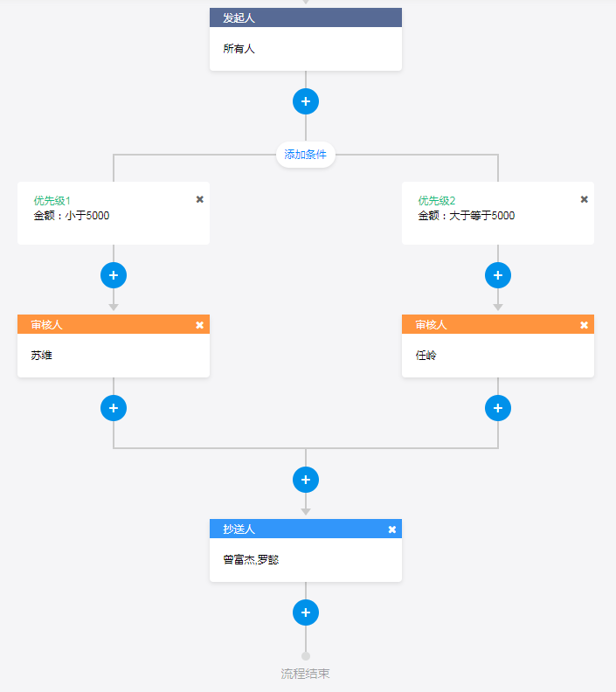Remove the 抄送人 node

(391, 529)
